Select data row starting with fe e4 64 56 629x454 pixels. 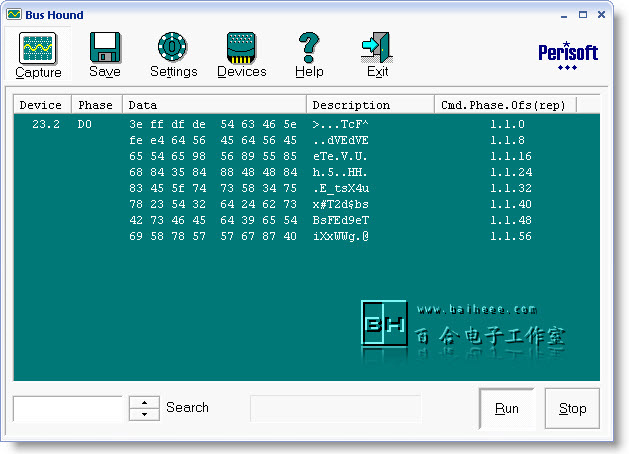[x=213, y=140]
